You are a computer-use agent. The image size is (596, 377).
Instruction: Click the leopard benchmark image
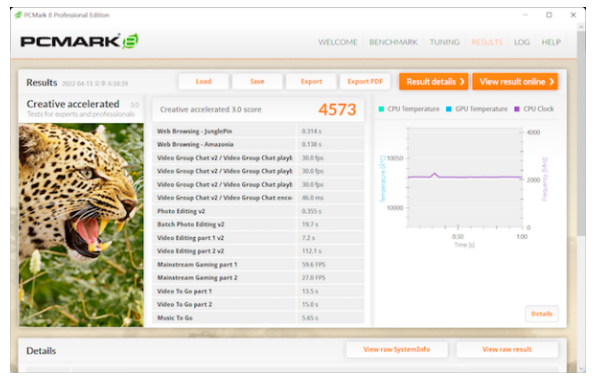(x=81, y=225)
